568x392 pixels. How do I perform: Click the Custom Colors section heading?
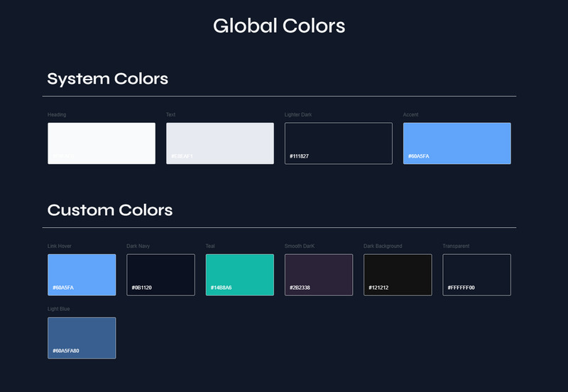[x=110, y=210]
